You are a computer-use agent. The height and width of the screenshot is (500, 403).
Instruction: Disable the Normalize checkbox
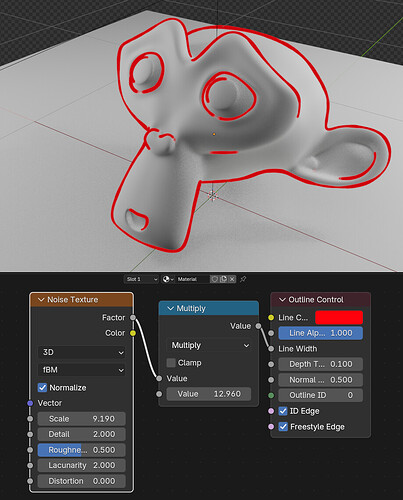42,387
